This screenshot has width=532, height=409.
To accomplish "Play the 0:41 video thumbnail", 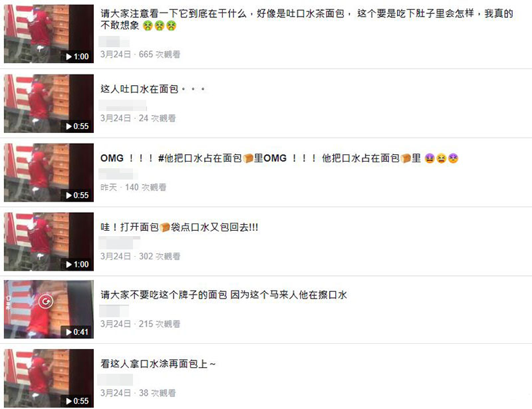I will tap(49, 309).
